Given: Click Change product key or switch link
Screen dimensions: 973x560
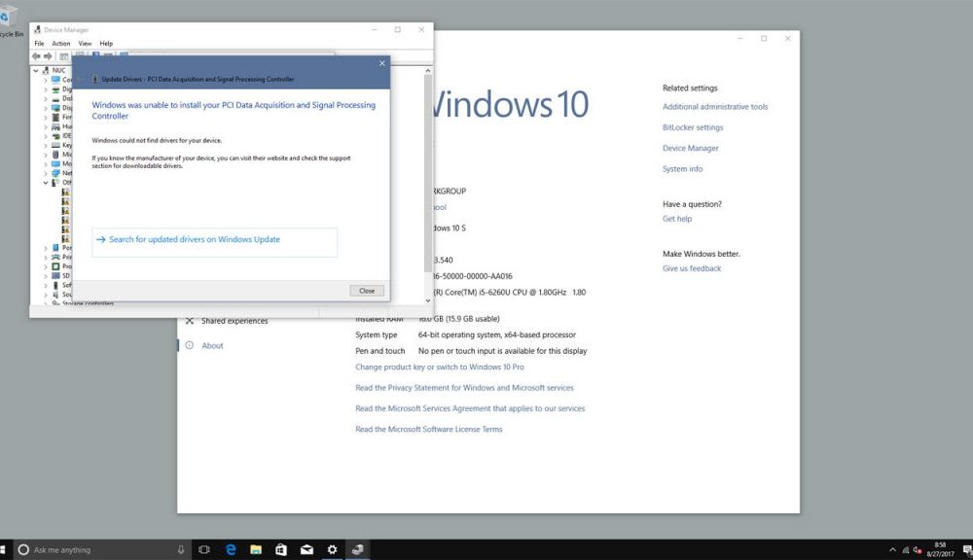Looking at the screenshot, I should pyautogui.click(x=440, y=367).
